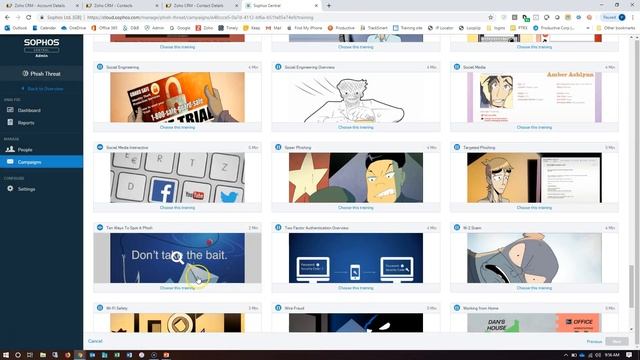Click the Spear Phishing card type icon
The image size is (640, 360).
278,147
